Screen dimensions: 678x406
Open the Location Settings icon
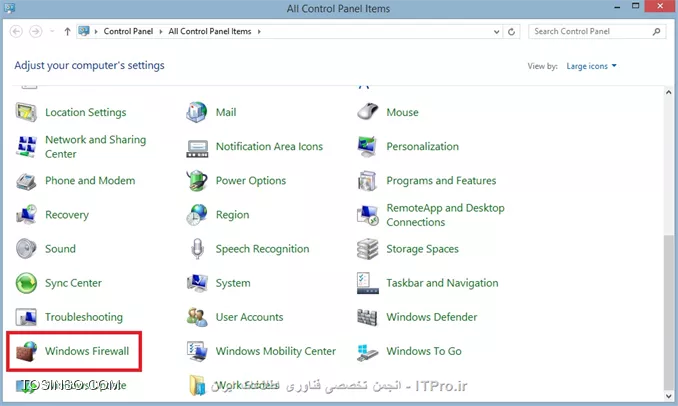click(26, 112)
